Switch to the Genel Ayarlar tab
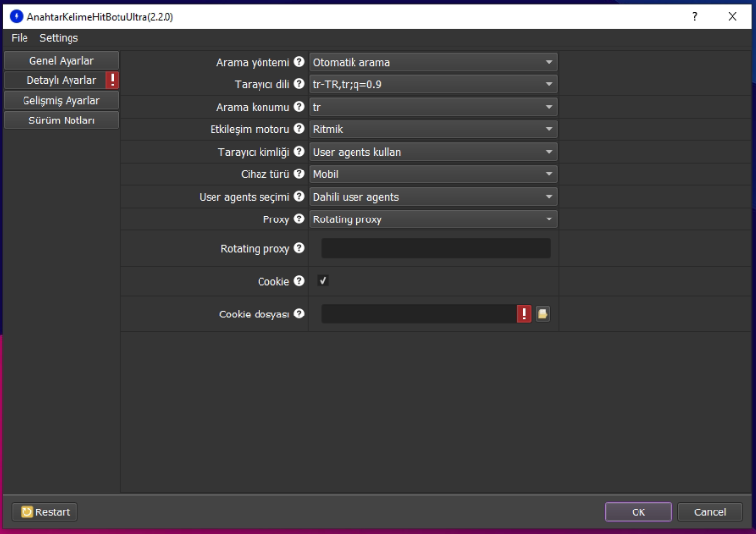The width and height of the screenshot is (756, 534). coord(61,61)
